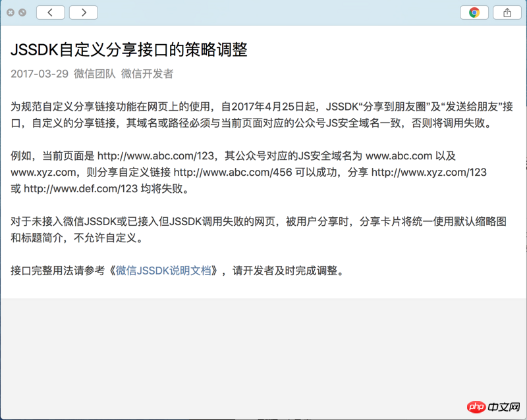Click the URL http://www.abc.com/456 in the text
This screenshot has width=527, height=420.
tap(233, 172)
